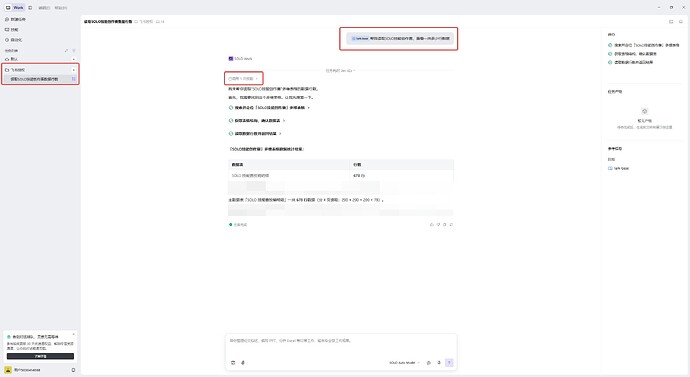Image resolution: width=690 pixels, height=377 pixels.
Task: Click the black button on promo card
Action: click(x=40, y=356)
